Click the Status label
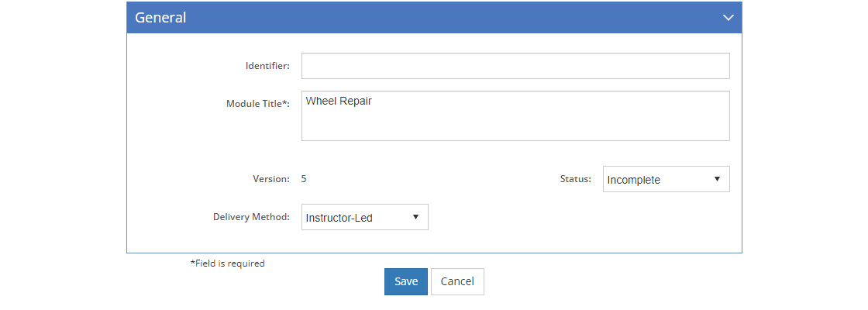 (x=575, y=179)
